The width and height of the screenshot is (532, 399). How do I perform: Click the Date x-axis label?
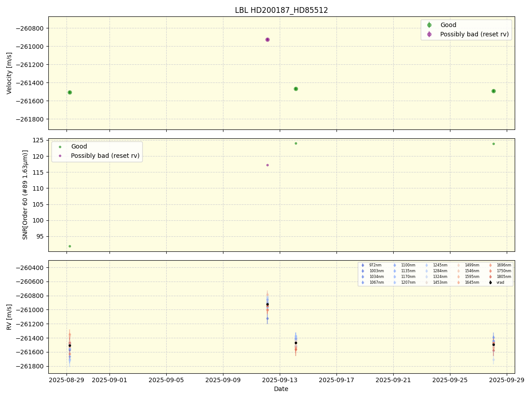tap(281, 389)
